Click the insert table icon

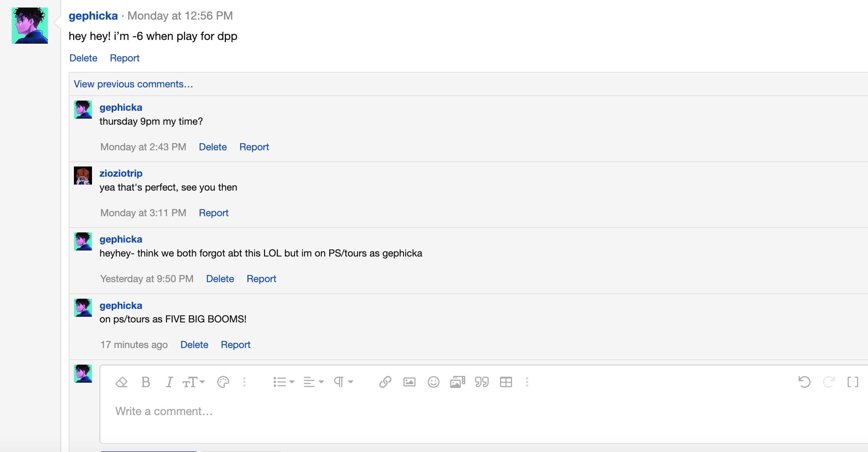(506, 382)
